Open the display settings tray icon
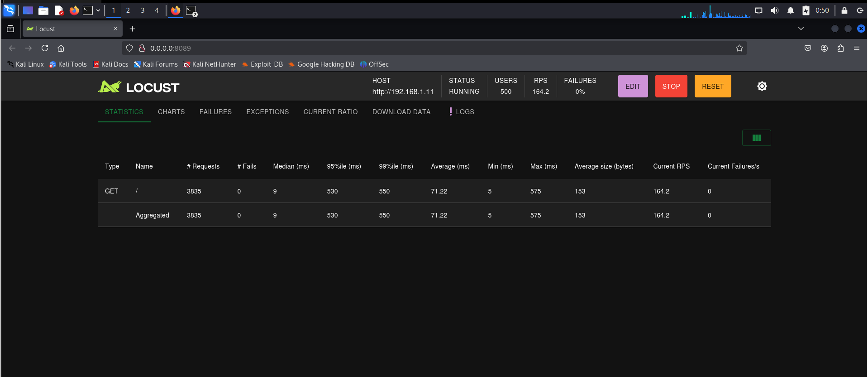 pyautogui.click(x=759, y=10)
